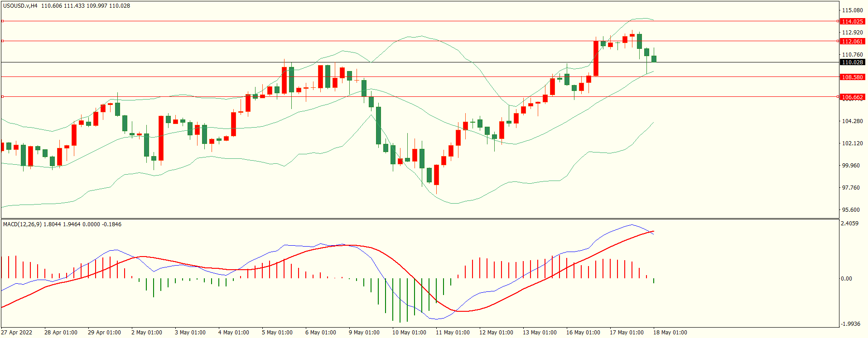Viewport: 868px width, 338px height.
Task: Click the 95.600 price scale value
Action: pos(850,210)
